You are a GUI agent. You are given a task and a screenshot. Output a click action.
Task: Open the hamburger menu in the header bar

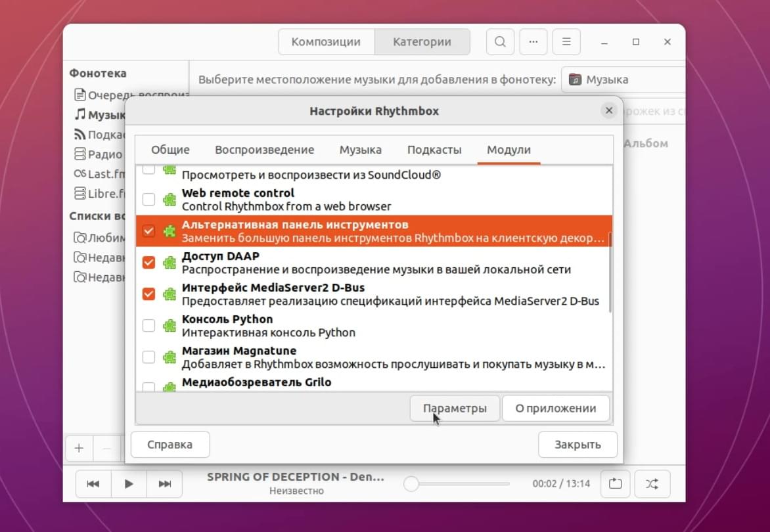coord(566,42)
